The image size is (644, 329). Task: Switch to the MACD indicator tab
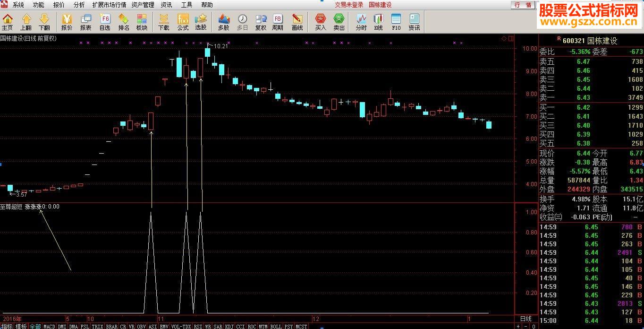point(49,326)
